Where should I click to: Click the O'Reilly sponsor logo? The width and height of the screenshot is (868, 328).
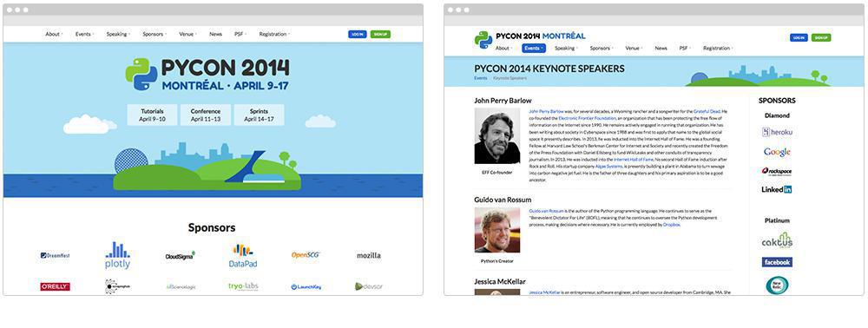[55, 286]
